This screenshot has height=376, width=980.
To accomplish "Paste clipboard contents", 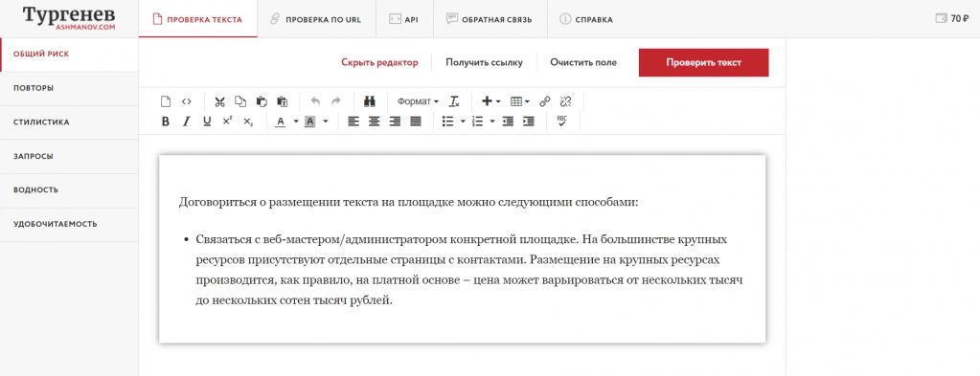I will (262, 101).
